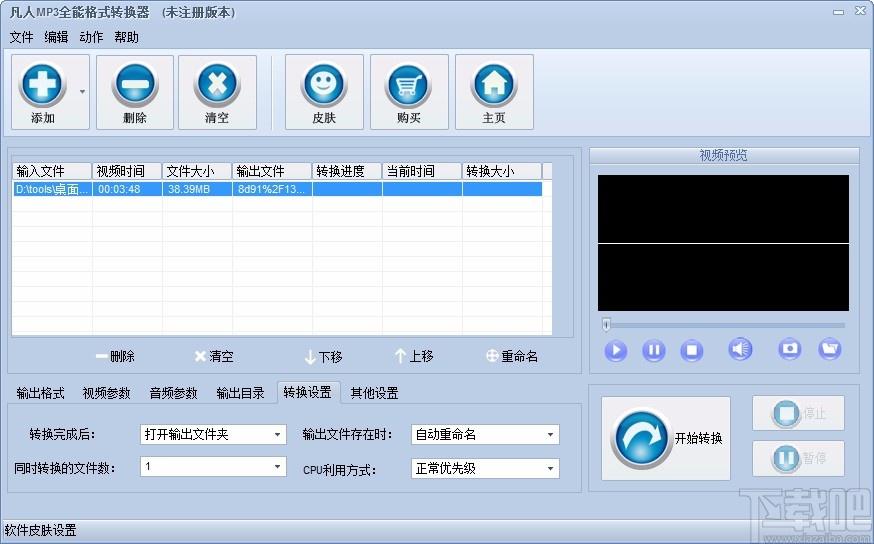The width and height of the screenshot is (874, 544).
Task: Click the Clear (清空) toolbar icon
Action: point(217,84)
